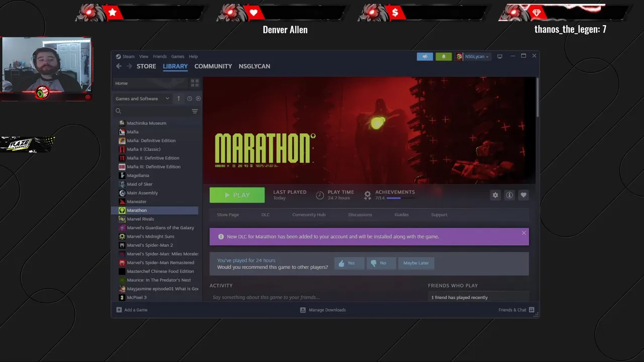The image size is (644, 362).
Task: Click the Marvel Rivals game icon
Action: pos(122,219)
